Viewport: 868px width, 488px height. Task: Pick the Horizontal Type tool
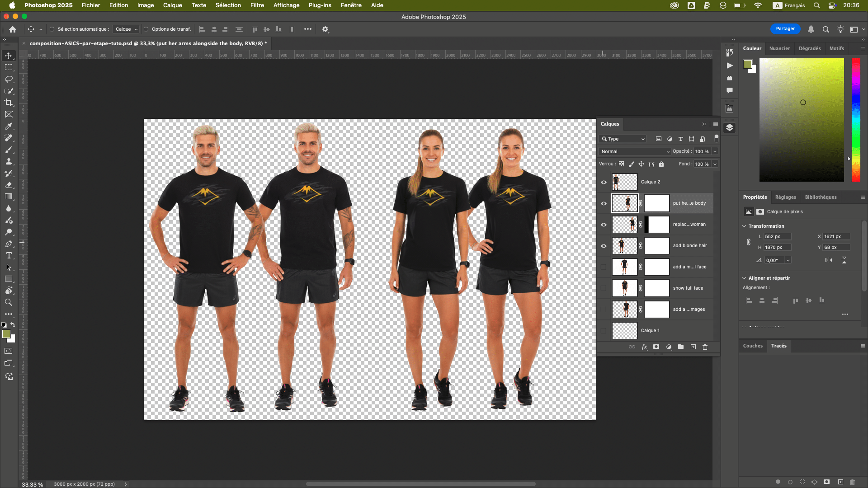9,256
